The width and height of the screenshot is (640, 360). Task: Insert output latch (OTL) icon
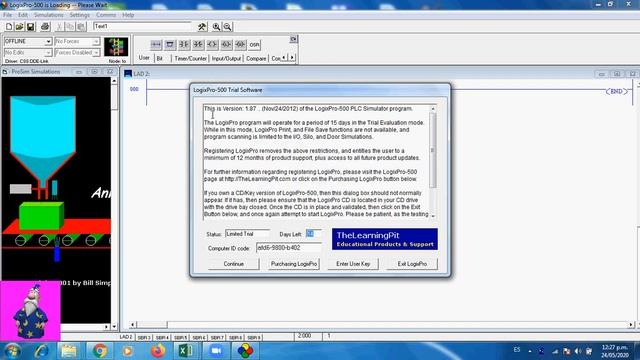tap(226, 44)
